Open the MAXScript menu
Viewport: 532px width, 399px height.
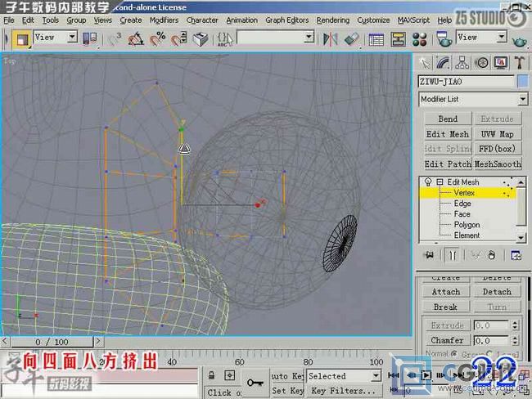[413, 20]
